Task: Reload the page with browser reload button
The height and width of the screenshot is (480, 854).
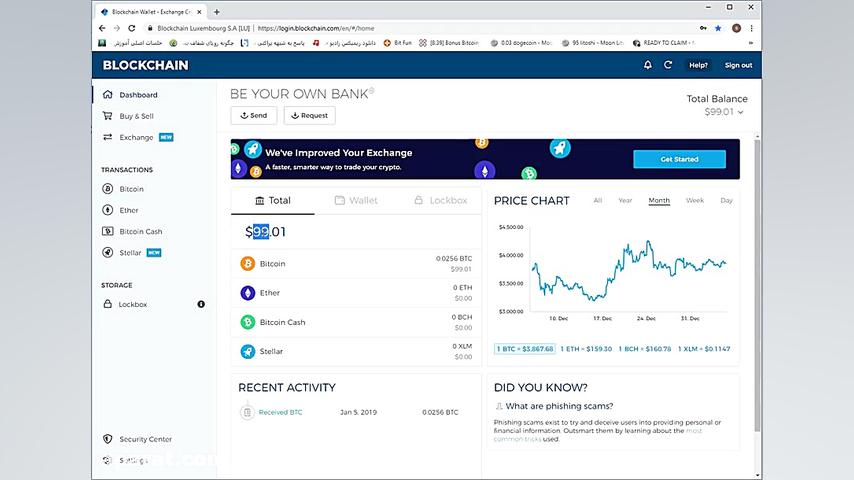Action: pyautogui.click(x=132, y=28)
